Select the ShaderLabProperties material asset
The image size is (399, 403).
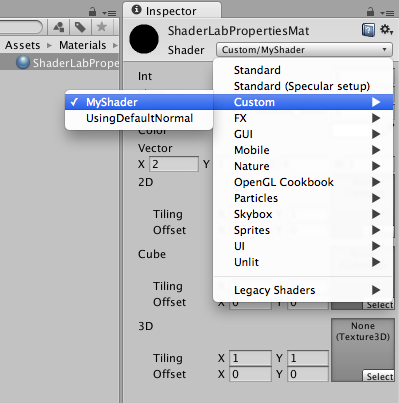pos(60,63)
